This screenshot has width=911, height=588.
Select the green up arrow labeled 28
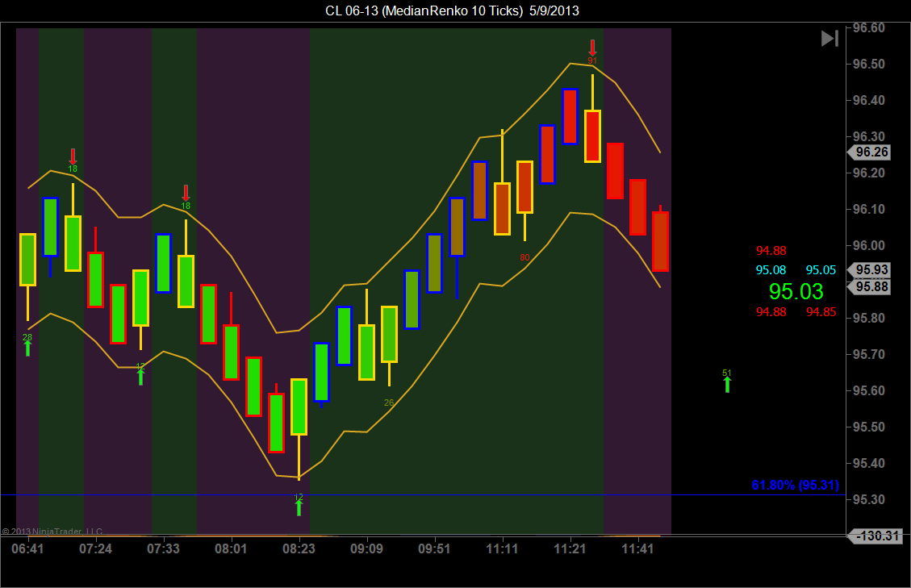pos(27,348)
